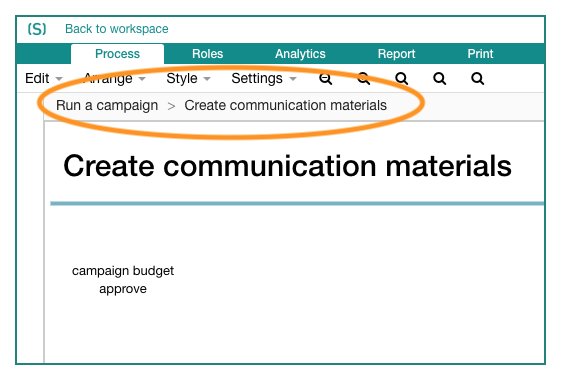Expand the Settings dropdown menu

coord(264,78)
